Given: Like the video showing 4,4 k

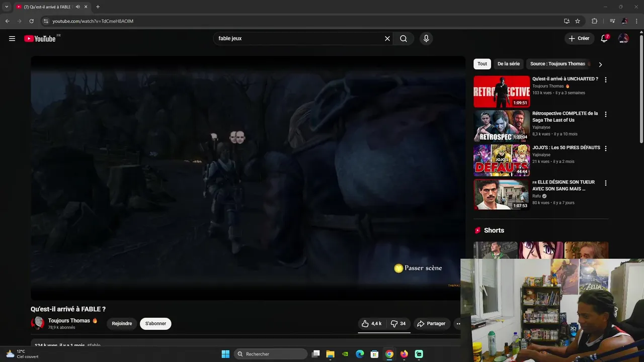Looking at the screenshot, I should [371, 324].
